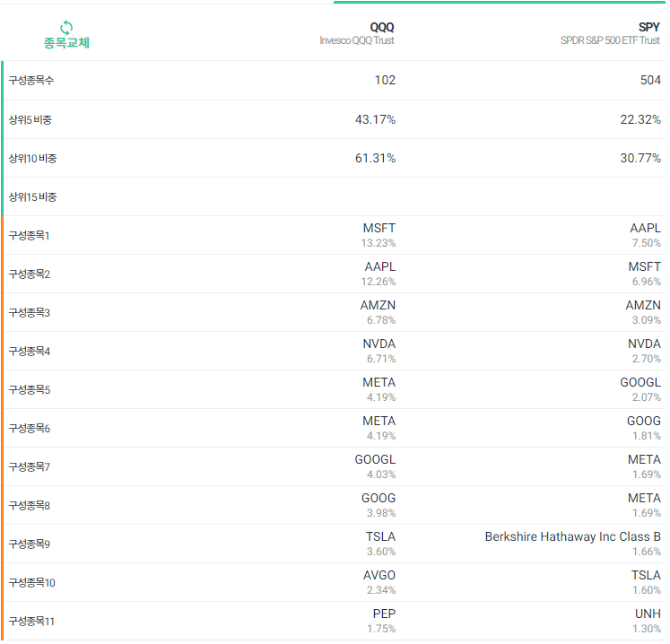
Task: Select the SPY ticker header
Action: coord(649,27)
